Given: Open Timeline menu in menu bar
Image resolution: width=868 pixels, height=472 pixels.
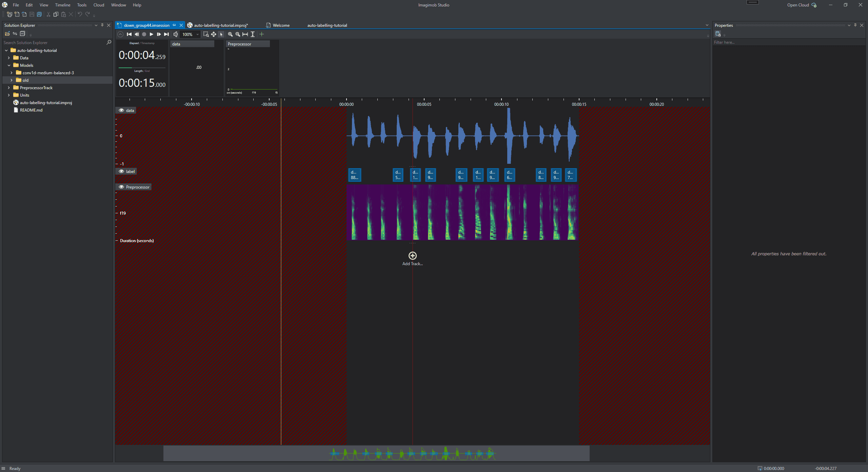Looking at the screenshot, I should pyautogui.click(x=63, y=5).
